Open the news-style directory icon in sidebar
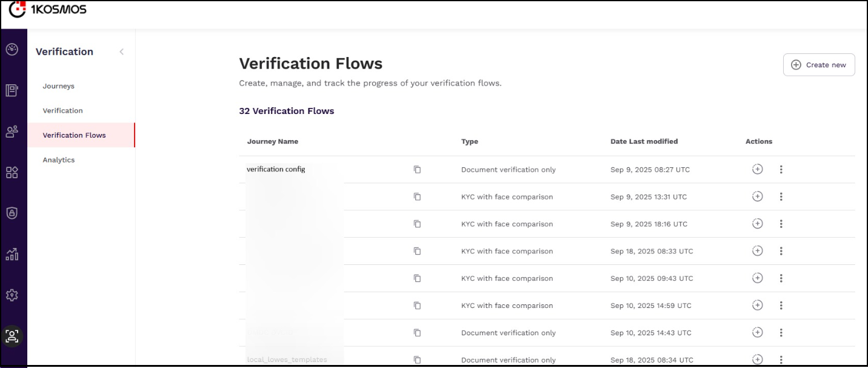The width and height of the screenshot is (868, 368). 12,90
